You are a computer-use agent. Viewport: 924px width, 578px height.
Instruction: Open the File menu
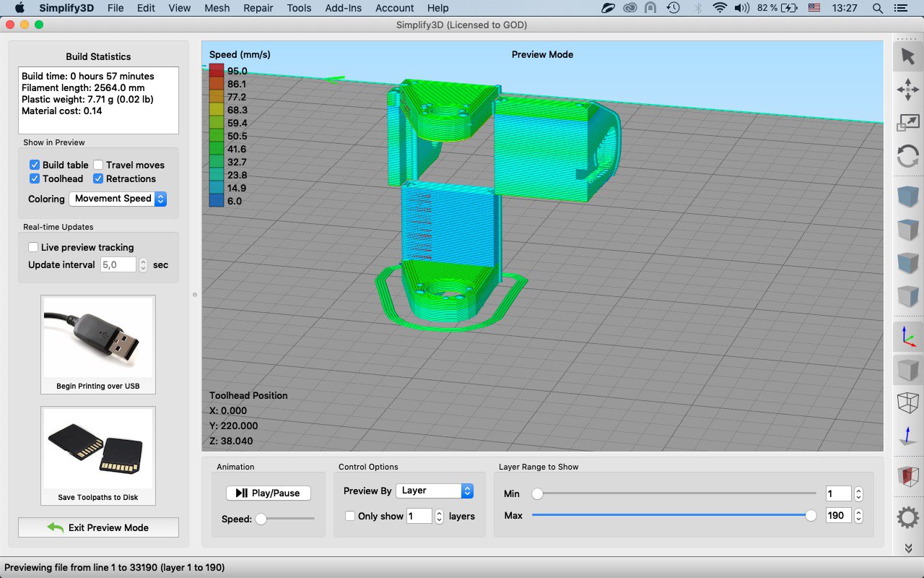coord(115,8)
